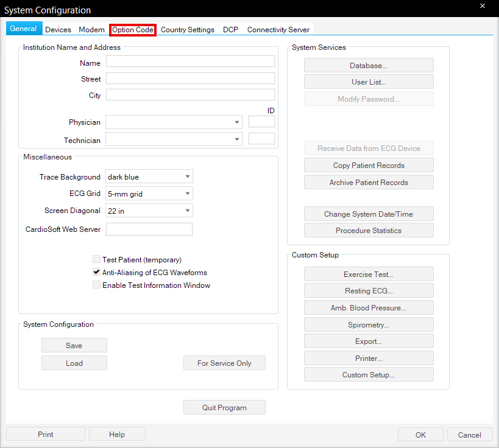This screenshot has width=499, height=448.
Task: Close the System Configuration window
Action: (x=483, y=6)
